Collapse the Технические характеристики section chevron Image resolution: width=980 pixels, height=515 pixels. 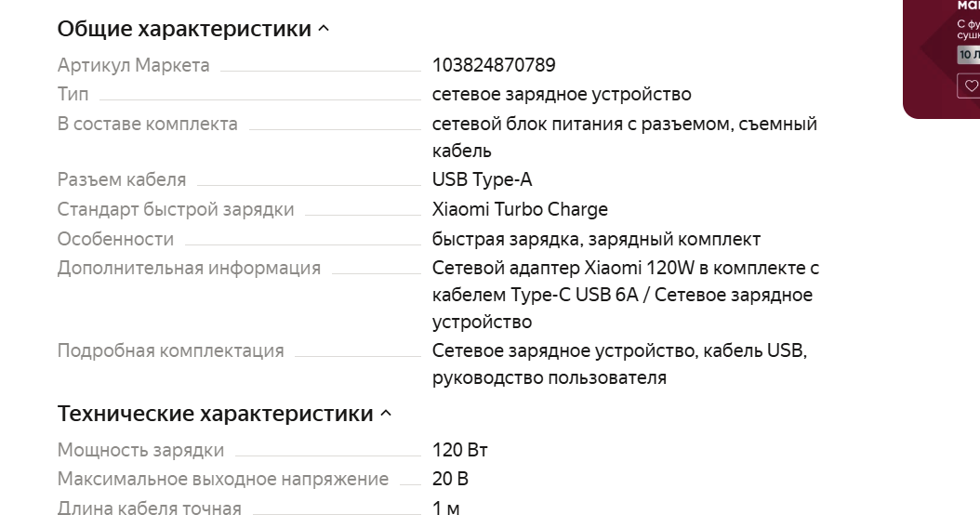pos(386,414)
